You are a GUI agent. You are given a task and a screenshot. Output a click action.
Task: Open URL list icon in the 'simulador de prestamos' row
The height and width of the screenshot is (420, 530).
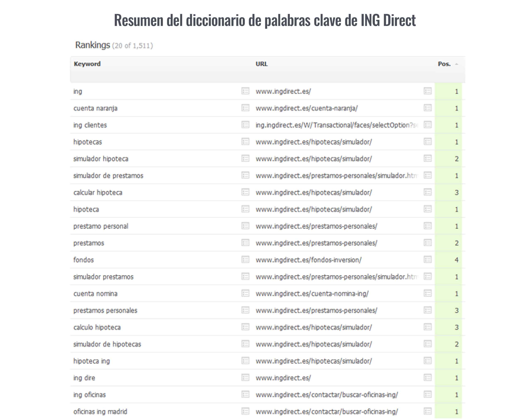point(428,175)
